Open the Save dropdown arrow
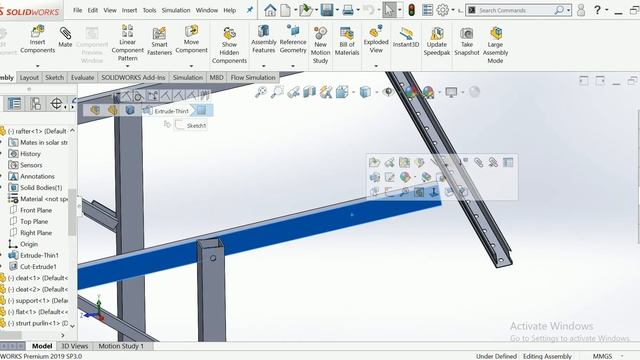This screenshot has height=360, width=640. point(337,10)
